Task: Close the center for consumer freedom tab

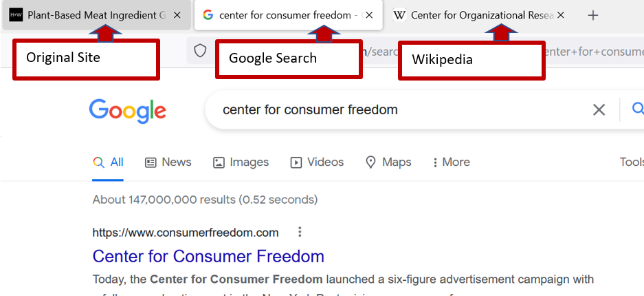Action: [369, 15]
